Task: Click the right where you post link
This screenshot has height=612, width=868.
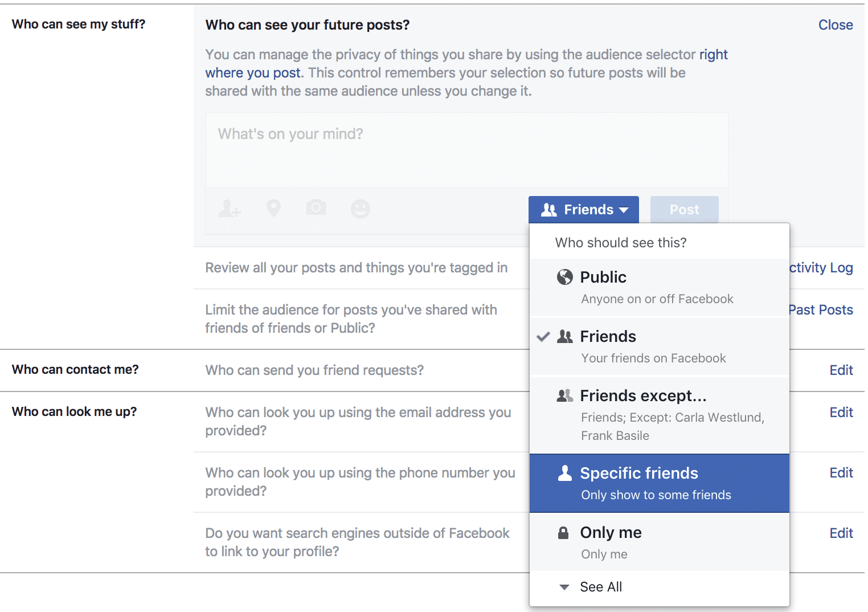Action: point(713,54)
